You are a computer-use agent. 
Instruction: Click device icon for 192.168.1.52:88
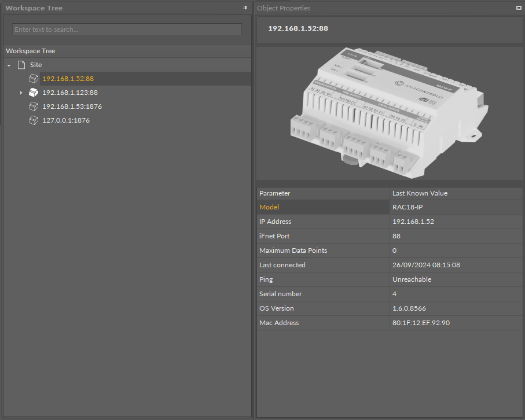[x=34, y=79]
